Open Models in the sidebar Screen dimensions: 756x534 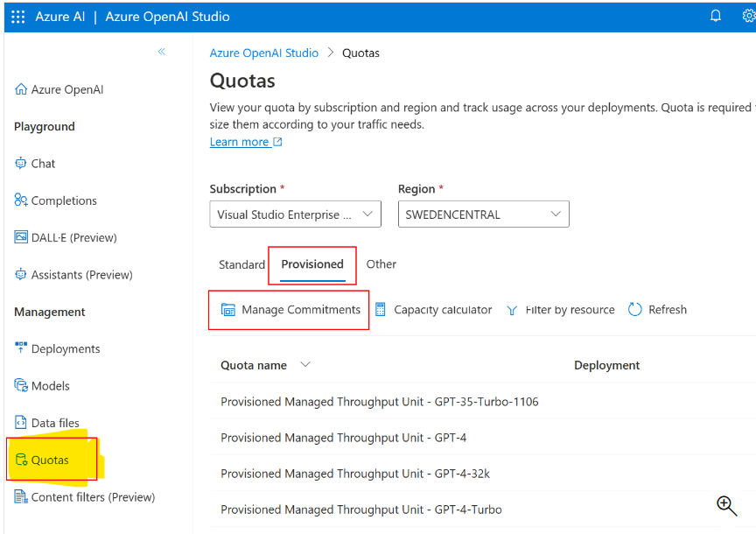coord(50,386)
